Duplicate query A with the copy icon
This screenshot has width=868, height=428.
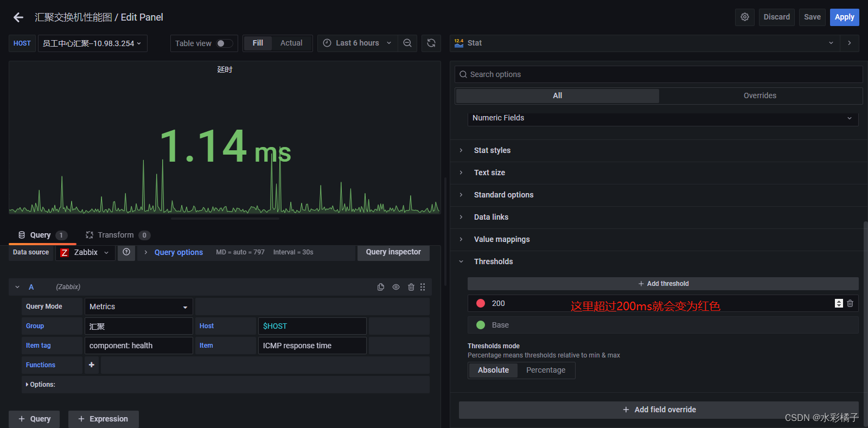pyautogui.click(x=381, y=287)
